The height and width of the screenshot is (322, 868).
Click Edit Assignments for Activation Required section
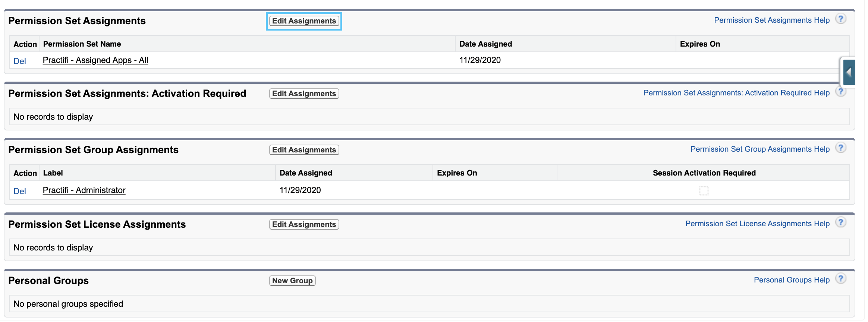click(304, 94)
